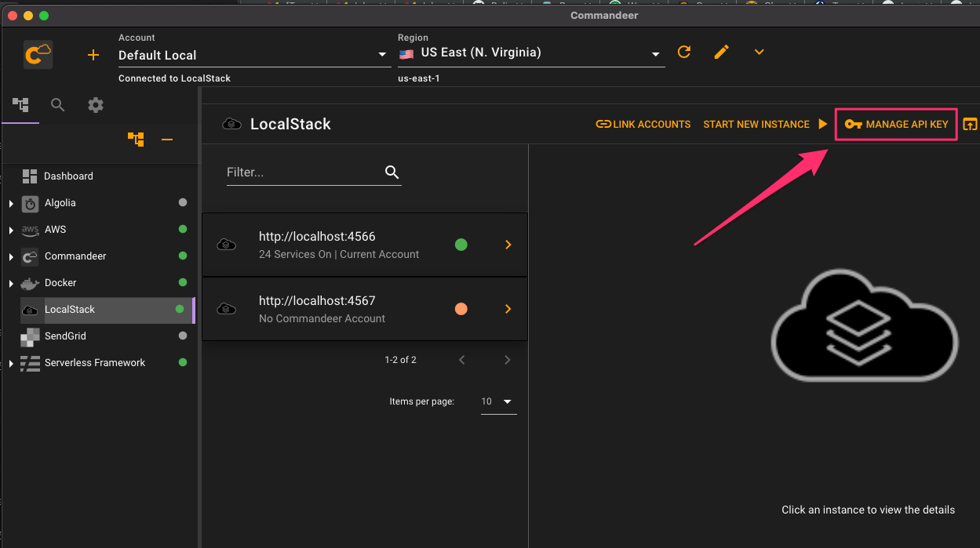The height and width of the screenshot is (548, 980).
Task: Select the Docker whale icon
Action: [30, 283]
